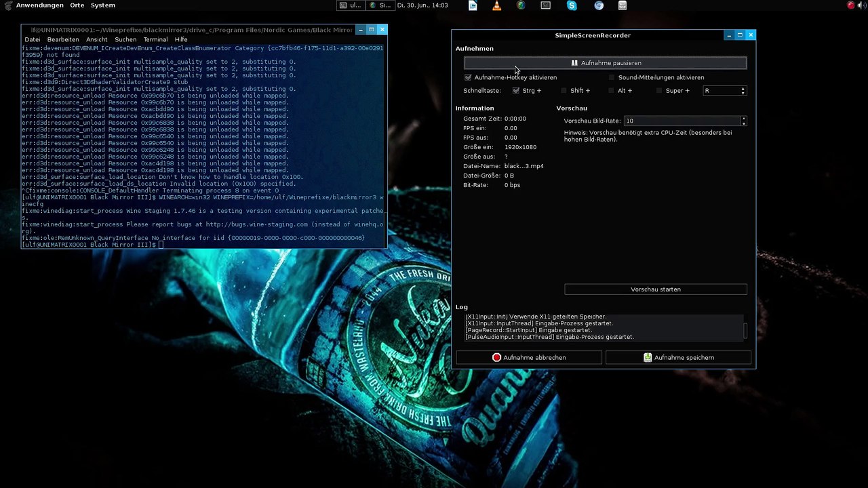This screenshot has width=868, height=488.
Task: Enable Sound-Mitteilungen aktivieren checkbox
Action: (x=612, y=77)
